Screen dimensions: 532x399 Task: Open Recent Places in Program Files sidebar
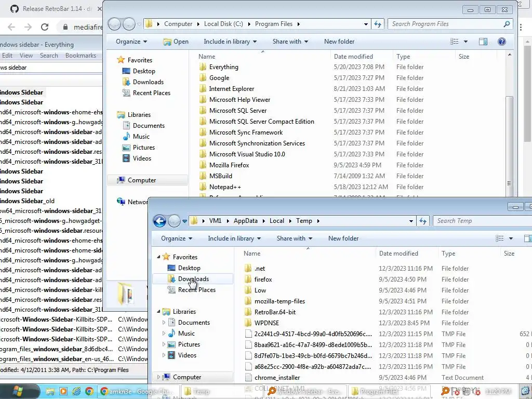(x=151, y=93)
